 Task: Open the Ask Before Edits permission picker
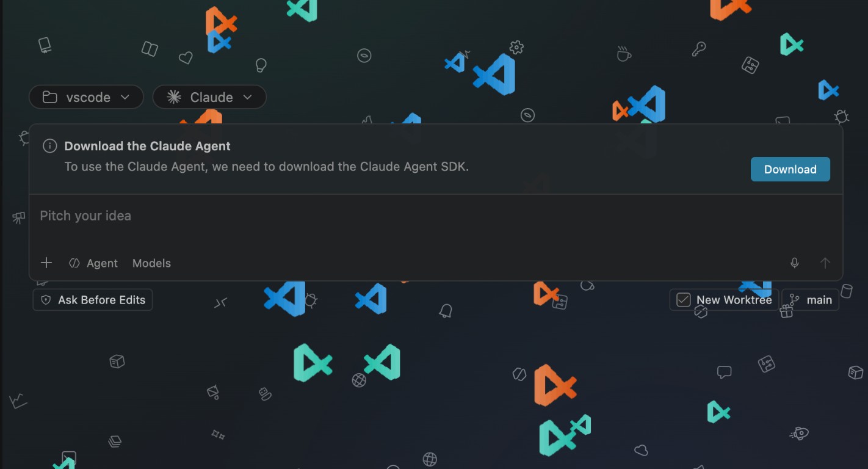[93, 300]
